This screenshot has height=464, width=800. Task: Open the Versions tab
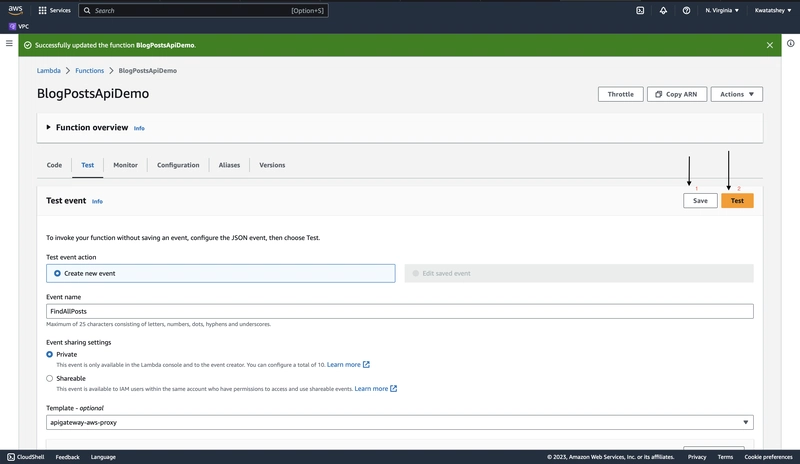click(x=272, y=165)
